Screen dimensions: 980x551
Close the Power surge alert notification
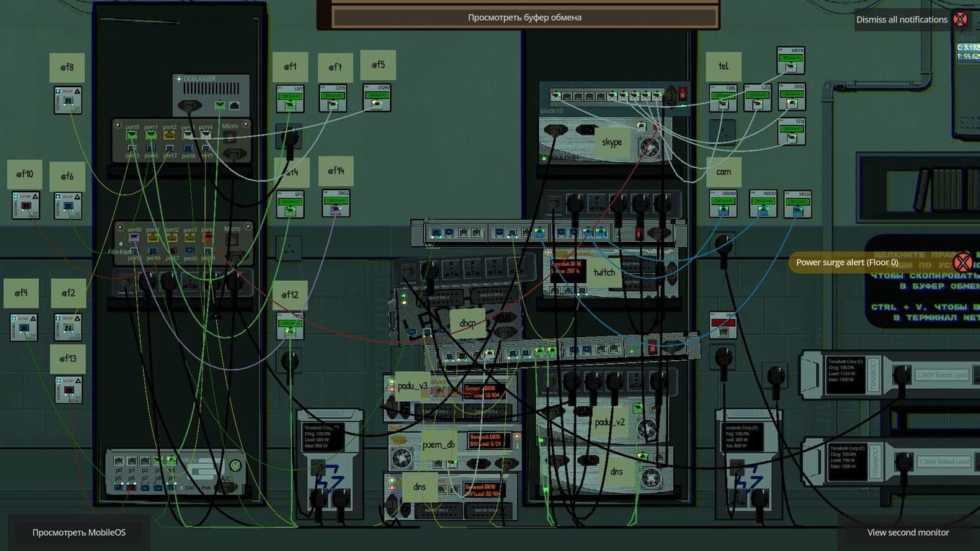click(x=963, y=262)
